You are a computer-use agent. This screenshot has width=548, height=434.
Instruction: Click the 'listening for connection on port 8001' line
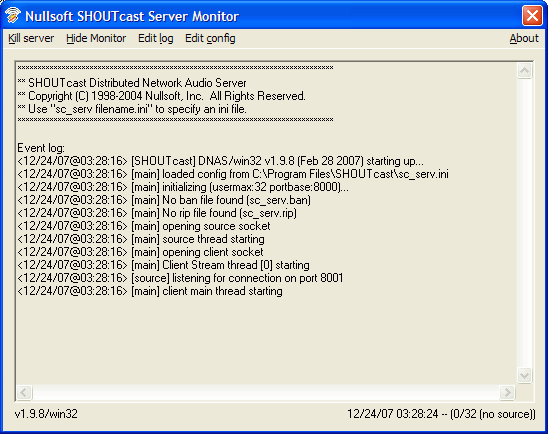(180, 278)
